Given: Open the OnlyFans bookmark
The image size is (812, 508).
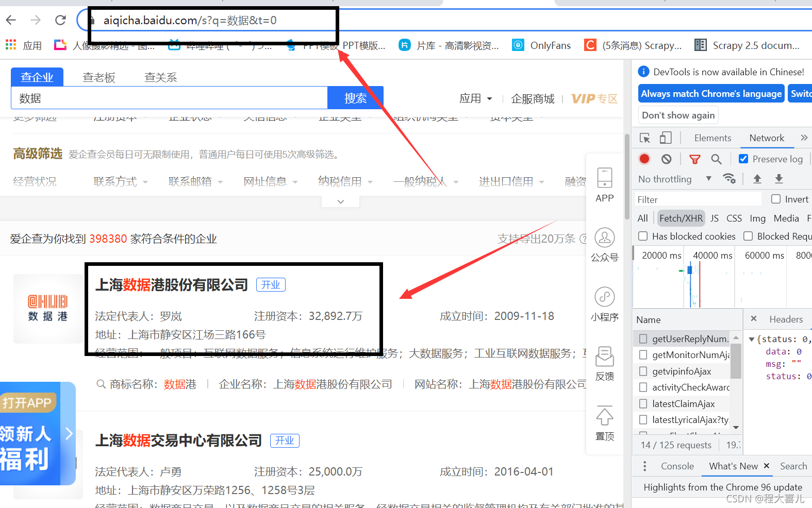Looking at the screenshot, I should point(541,45).
